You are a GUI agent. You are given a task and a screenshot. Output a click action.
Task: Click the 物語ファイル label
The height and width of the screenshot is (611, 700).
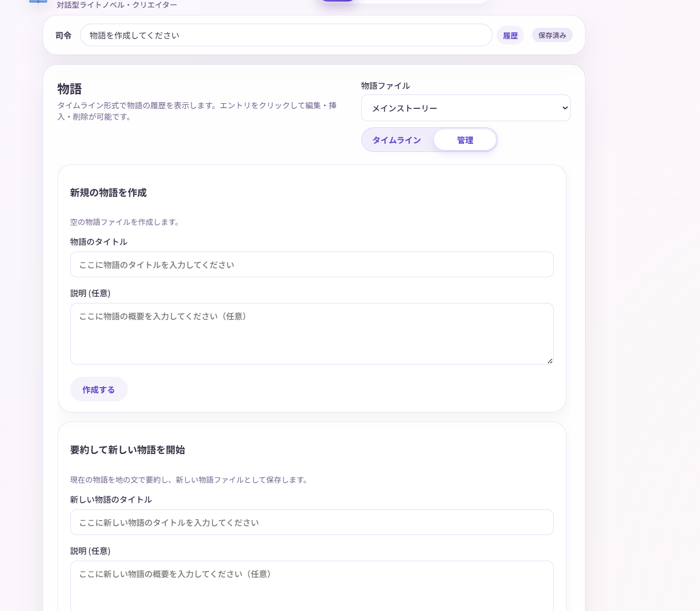385,86
